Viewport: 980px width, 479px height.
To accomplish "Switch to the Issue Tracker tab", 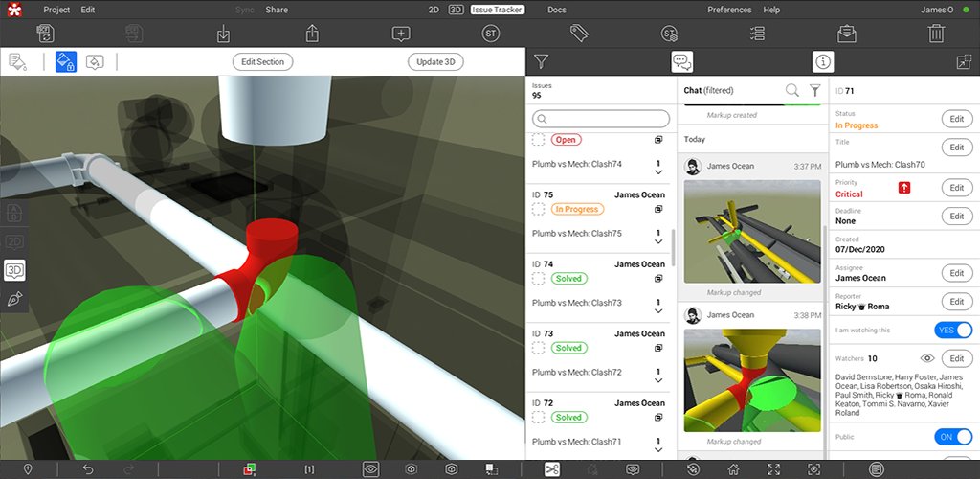I will click(x=497, y=10).
